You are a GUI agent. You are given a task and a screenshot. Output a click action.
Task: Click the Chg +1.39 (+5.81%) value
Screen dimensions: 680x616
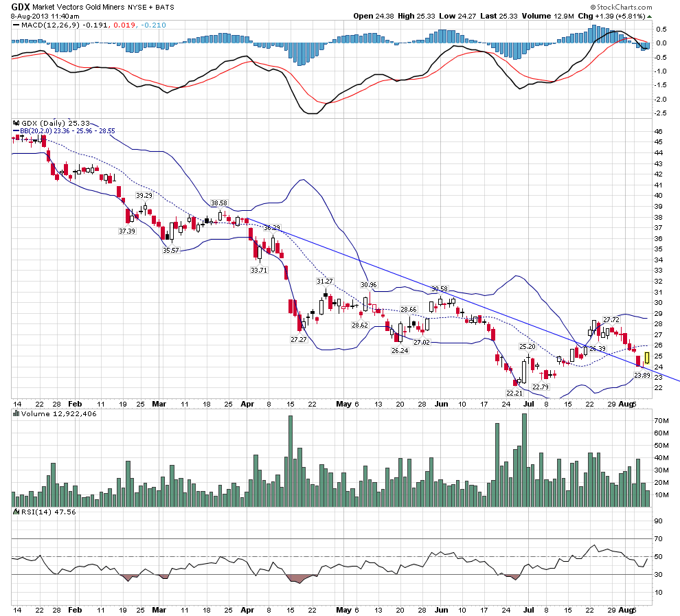(x=622, y=15)
